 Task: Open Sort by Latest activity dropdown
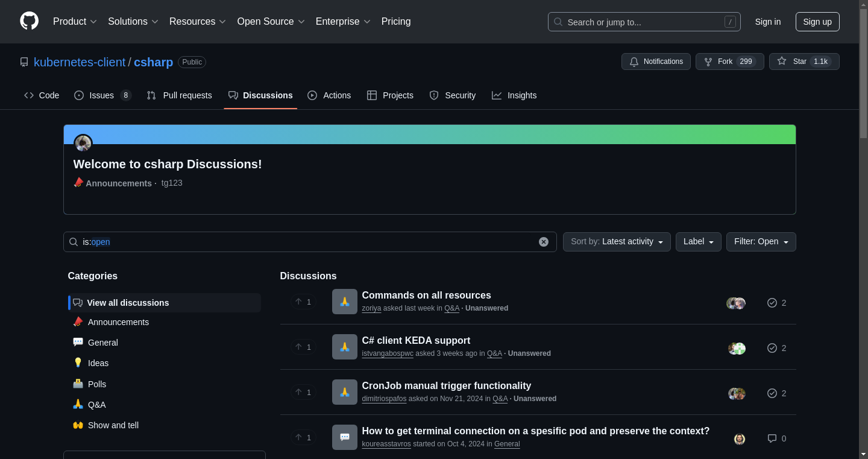pos(617,242)
